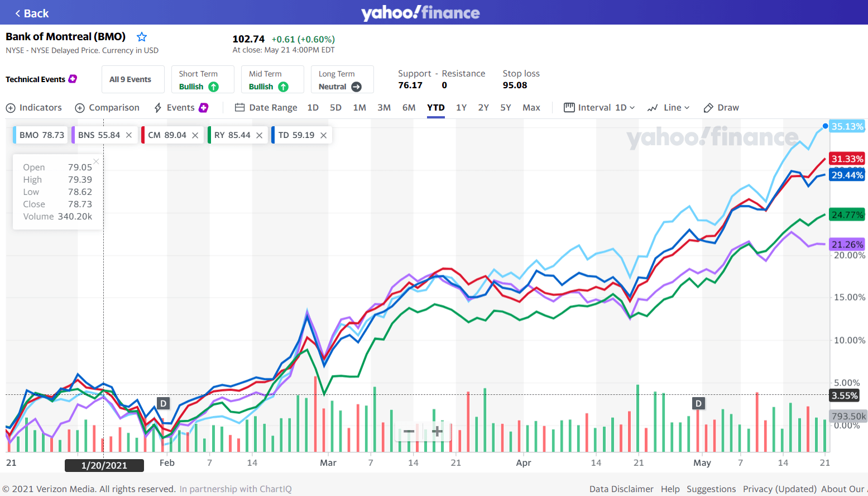Zoom in chart with plus button

[x=437, y=431]
